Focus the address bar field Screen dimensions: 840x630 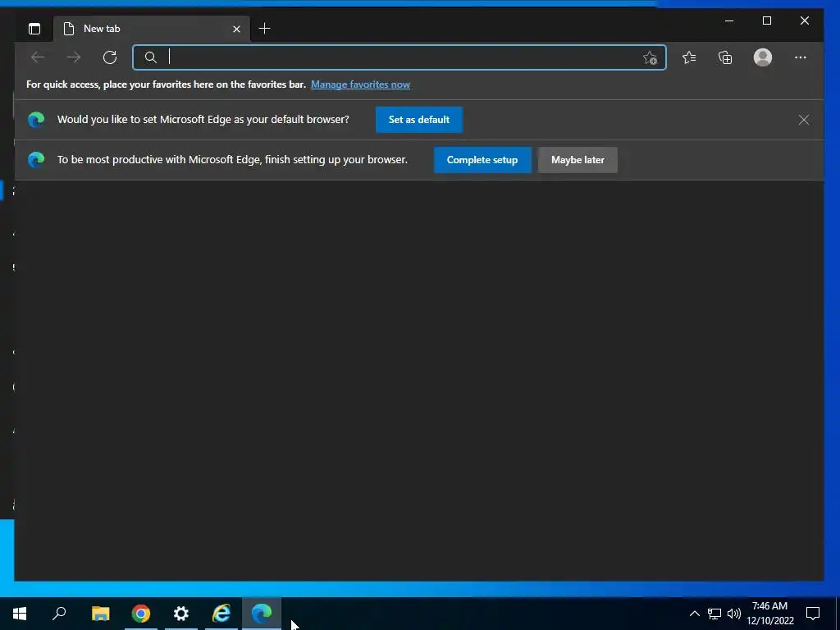(x=399, y=57)
